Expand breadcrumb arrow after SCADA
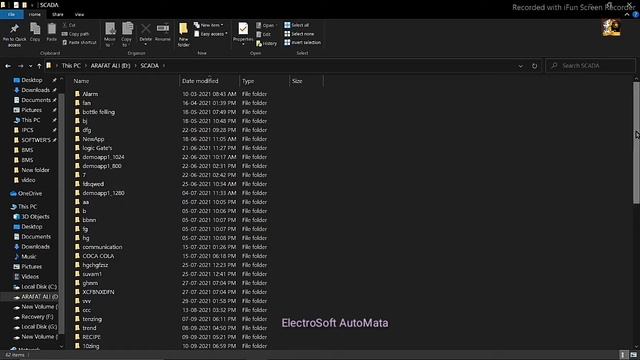640x360 pixels. [164, 66]
